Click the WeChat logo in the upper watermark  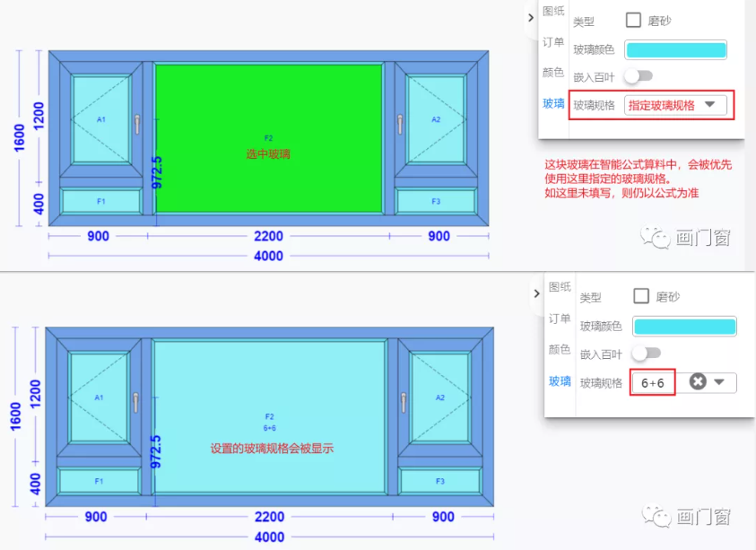[x=653, y=237]
